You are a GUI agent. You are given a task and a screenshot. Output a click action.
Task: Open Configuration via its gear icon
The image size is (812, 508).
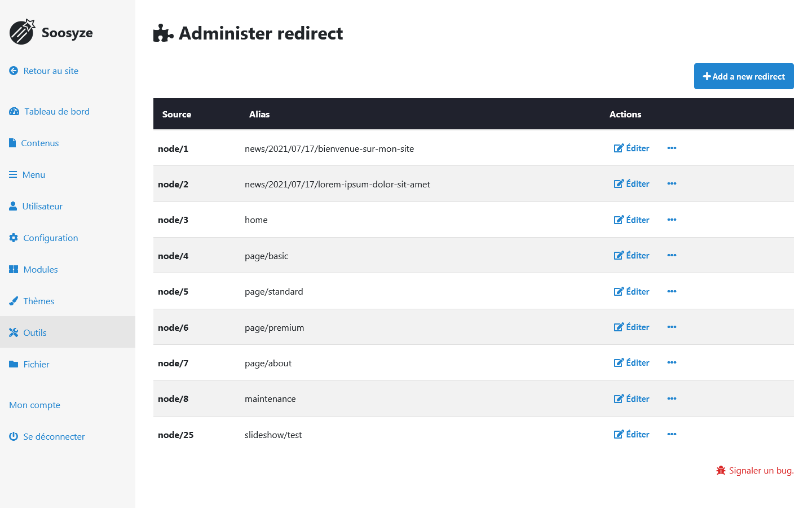click(x=13, y=238)
